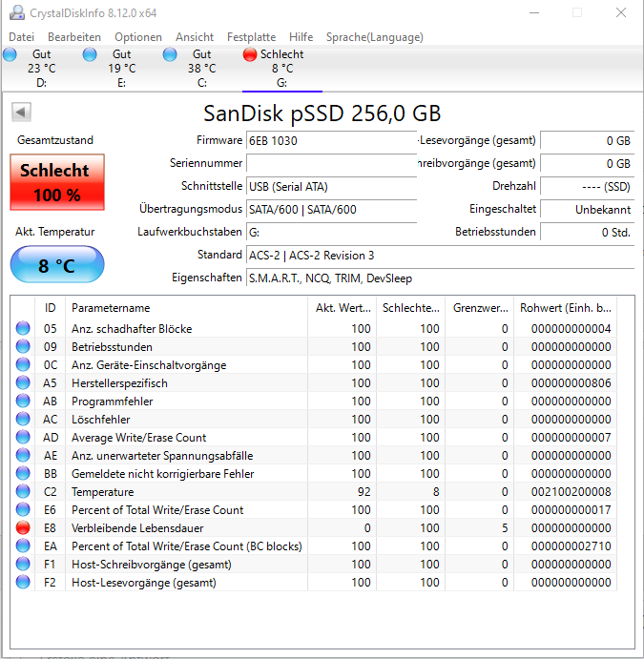This screenshot has height=659, width=644.
Task: Open the Optionen menu
Action: pyautogui.click(x=138, y=37)
